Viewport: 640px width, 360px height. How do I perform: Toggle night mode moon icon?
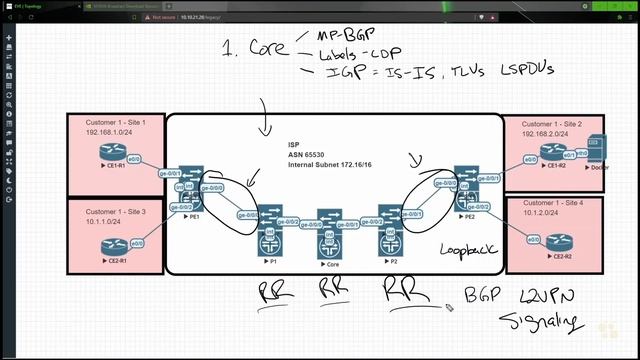click(x=9, y=180)
